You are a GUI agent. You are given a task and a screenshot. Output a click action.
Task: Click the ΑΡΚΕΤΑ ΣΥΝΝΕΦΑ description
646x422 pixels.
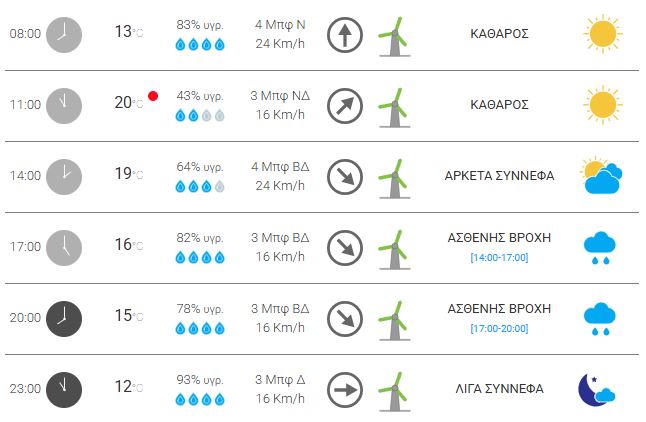(499, 176)
